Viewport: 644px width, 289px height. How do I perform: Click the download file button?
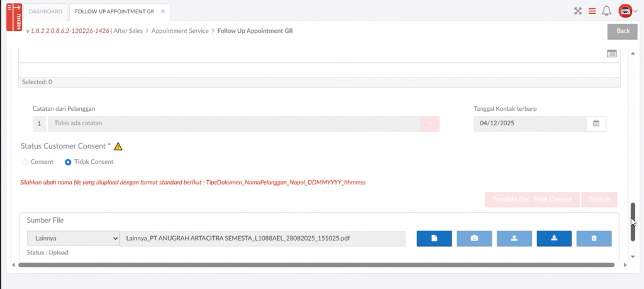[x=553, y=238]
